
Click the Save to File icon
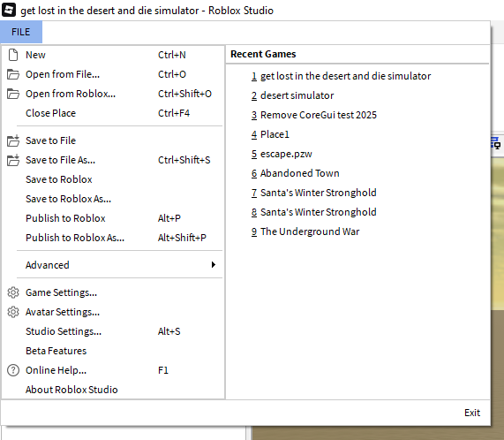tap(13, 140)
